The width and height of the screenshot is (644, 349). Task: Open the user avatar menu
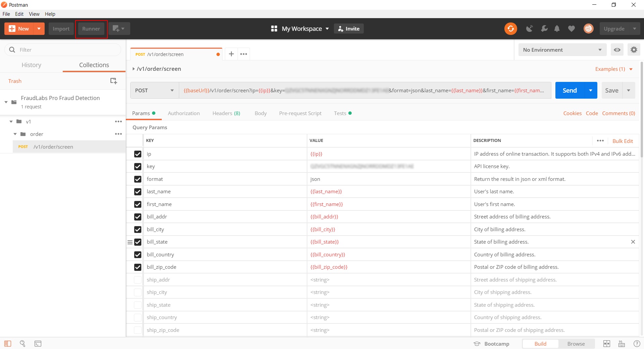coord(588,29)
